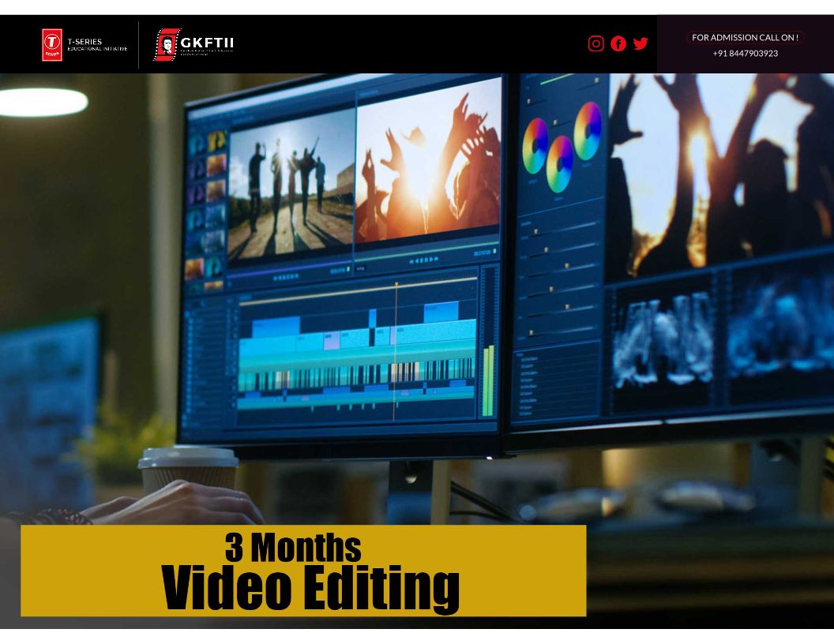The height and width of the screenshot is (644, 834).
Task: Open the Instagram social icon
Action: [x=596, y=44]
